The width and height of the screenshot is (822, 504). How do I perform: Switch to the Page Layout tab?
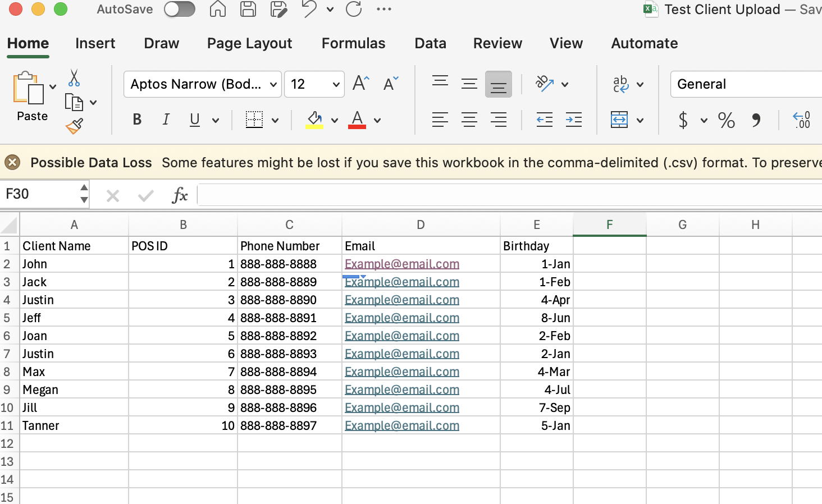point(249,43)
